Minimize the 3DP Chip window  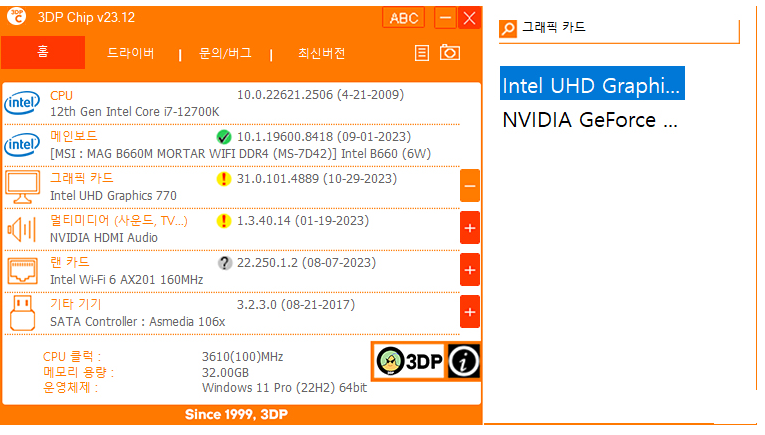coord(445,18)
